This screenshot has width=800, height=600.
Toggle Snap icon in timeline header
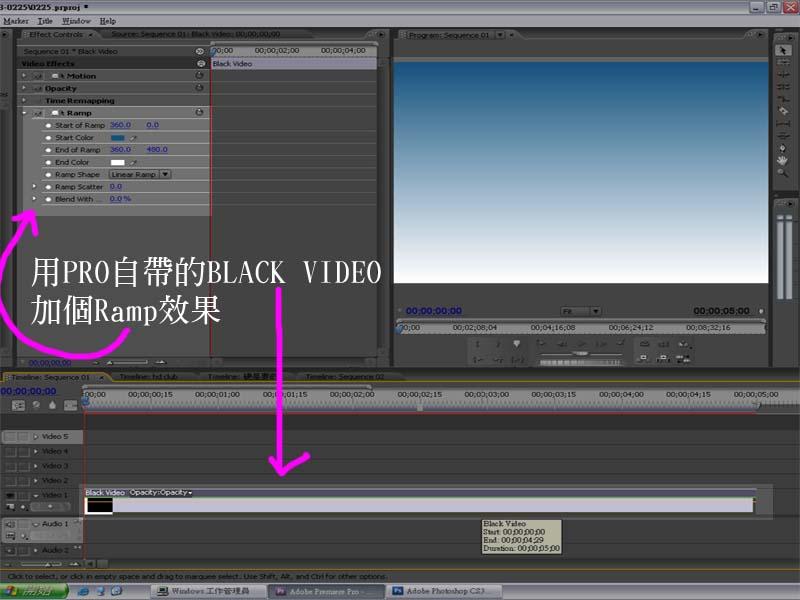[x=18, y=406]
